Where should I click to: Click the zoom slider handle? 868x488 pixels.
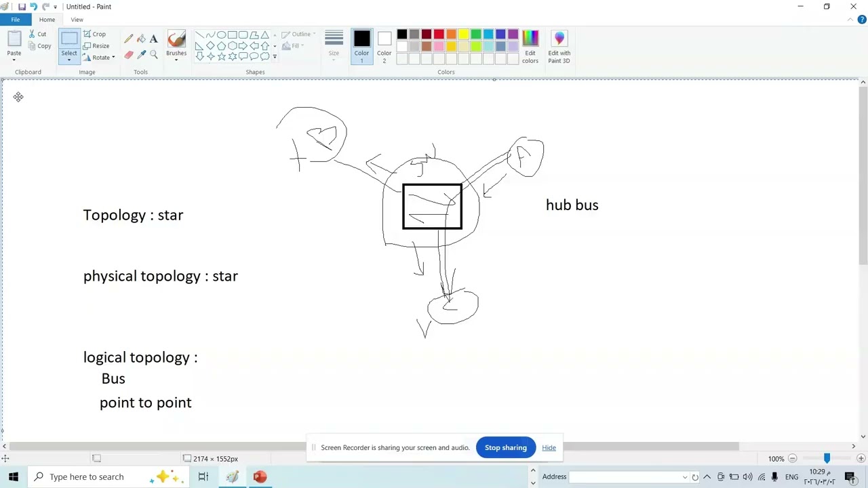(x=827, y=459)
